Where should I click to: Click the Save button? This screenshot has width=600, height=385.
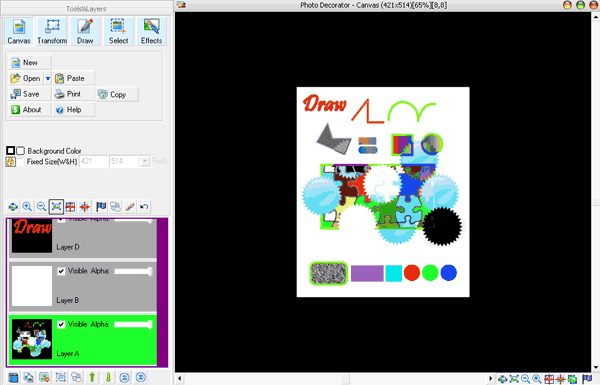(30, 94)
